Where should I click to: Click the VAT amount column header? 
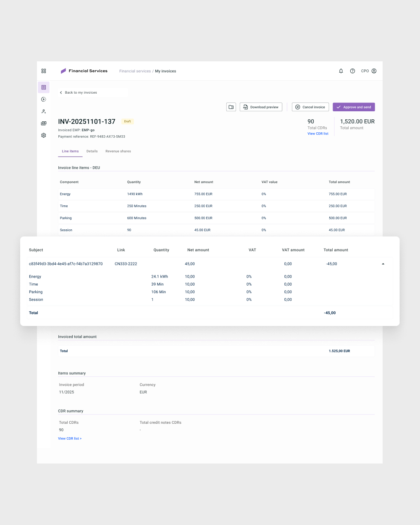click(x=293, y=250)
